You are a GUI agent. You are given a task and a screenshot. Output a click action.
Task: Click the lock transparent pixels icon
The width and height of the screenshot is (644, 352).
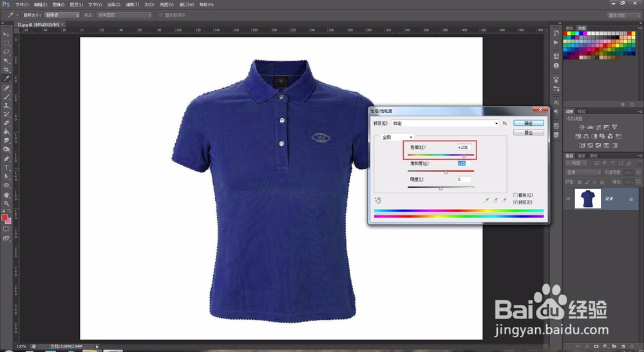tap(580, 182)
